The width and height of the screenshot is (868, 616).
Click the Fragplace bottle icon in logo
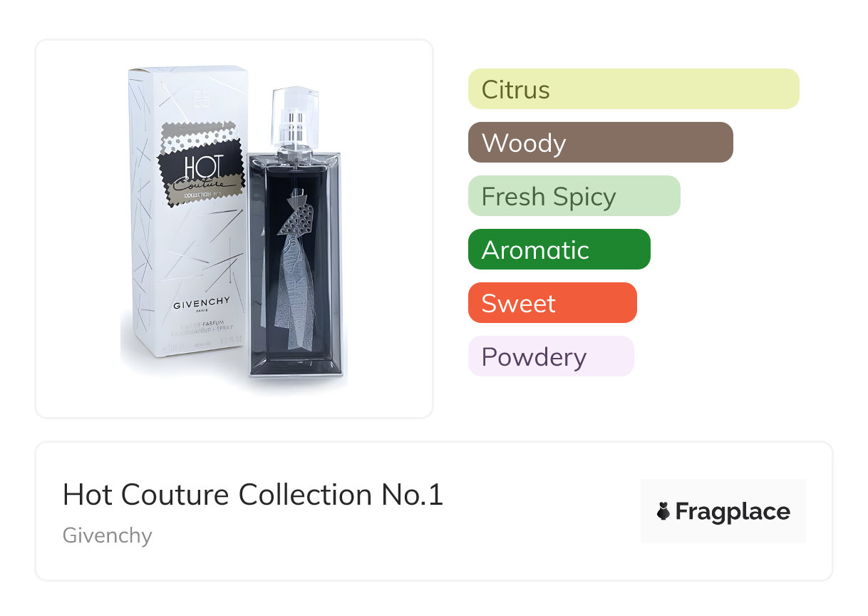[663, 511]
